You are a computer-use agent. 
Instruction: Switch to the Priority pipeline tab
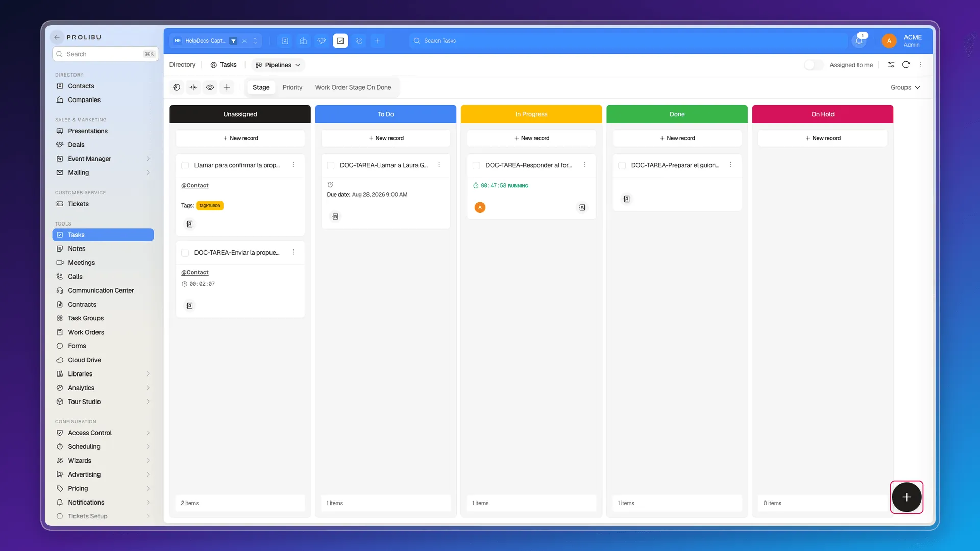(x=292, y=87)
